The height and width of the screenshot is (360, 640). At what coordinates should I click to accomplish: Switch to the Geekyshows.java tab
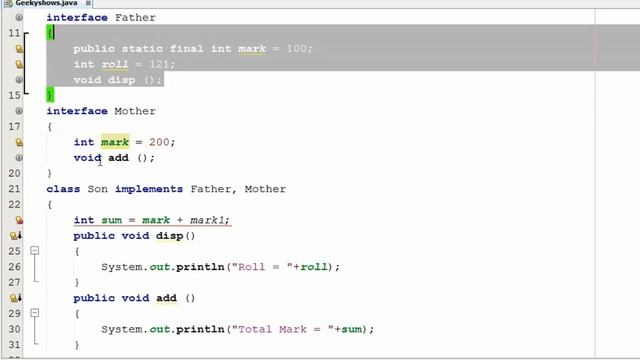[46, 3]
